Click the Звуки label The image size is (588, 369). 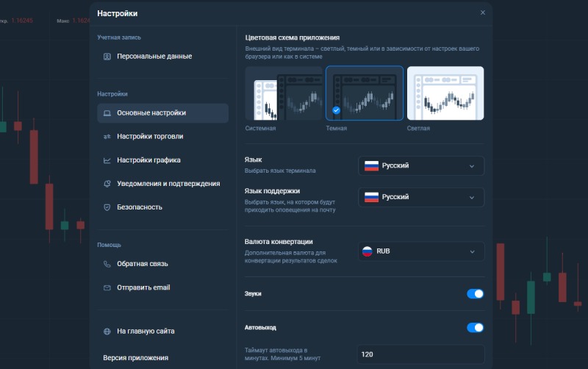coord(253,294)
